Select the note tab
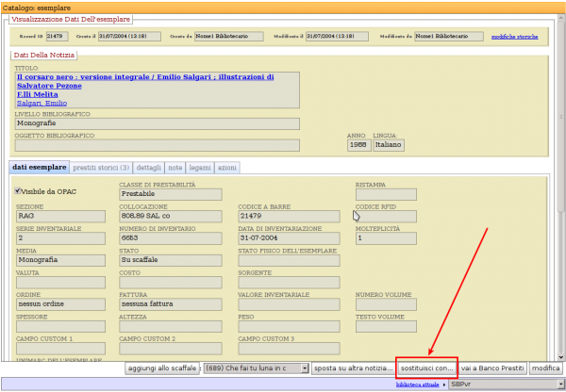This screenshot has height=392, width=566. coord(176,168)
